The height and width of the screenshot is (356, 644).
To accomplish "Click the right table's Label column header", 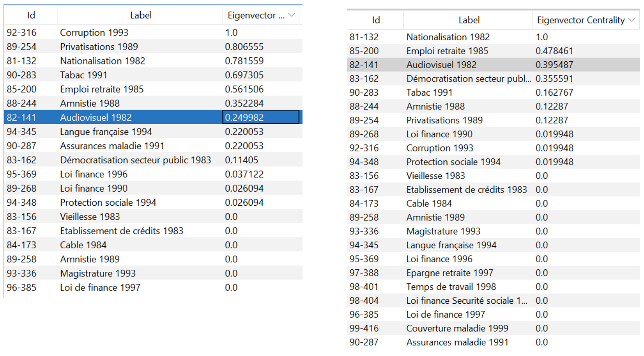I will (x=469, y=20).
